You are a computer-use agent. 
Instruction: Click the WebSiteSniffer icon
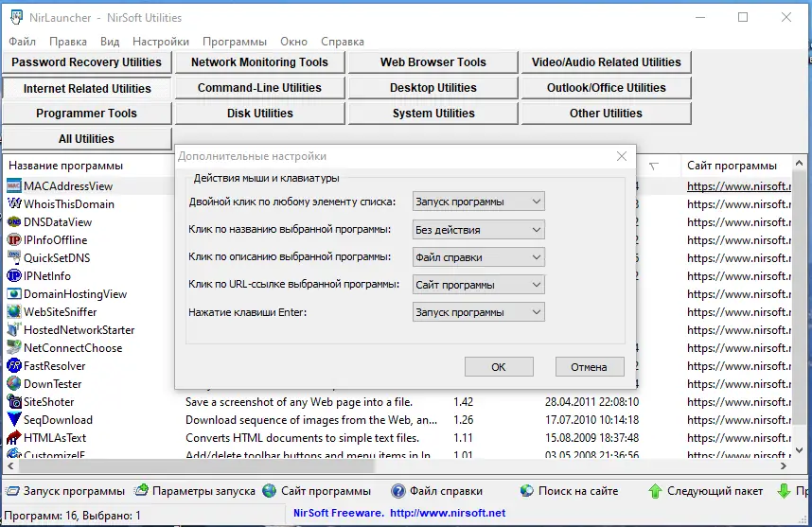[14, 311]
